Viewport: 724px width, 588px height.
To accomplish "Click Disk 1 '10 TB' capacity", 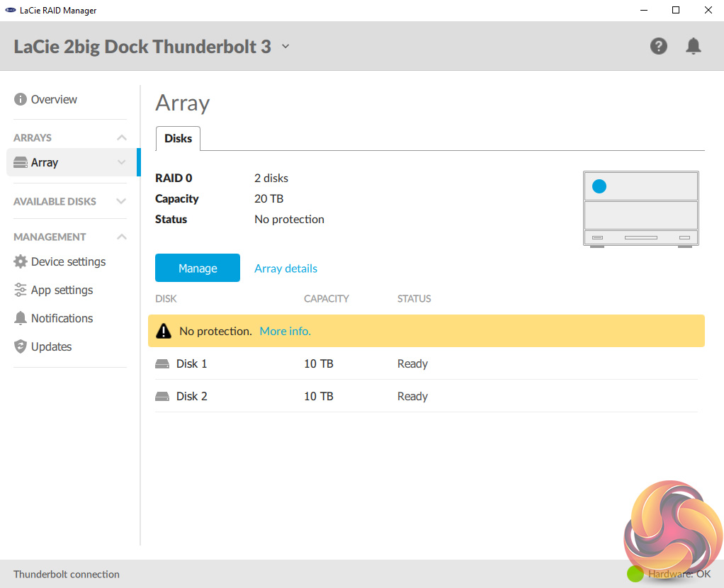I will [319, 364].
